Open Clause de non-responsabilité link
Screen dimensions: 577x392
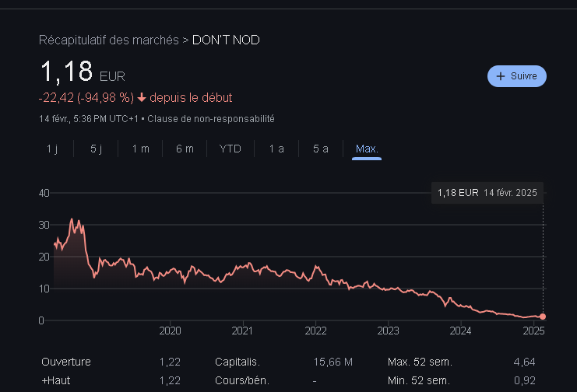(210, 119)
